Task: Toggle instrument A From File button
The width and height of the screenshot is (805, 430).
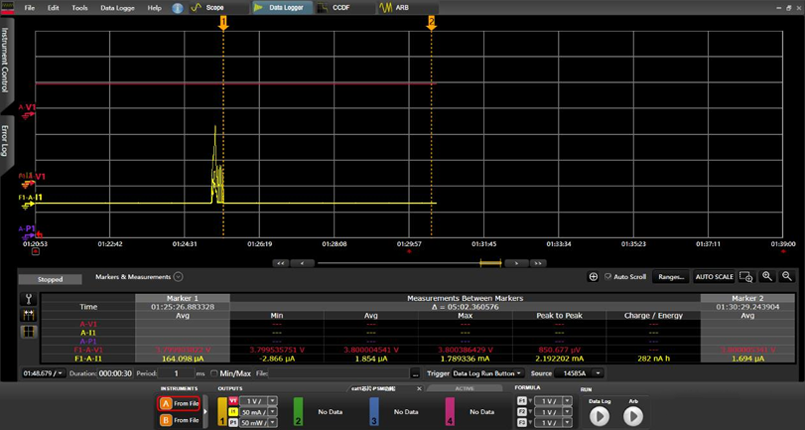Action: [178, 403]
